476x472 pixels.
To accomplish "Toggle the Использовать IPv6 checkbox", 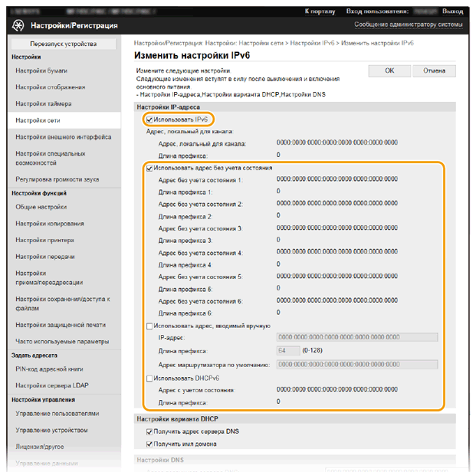I will click(149, 120).
